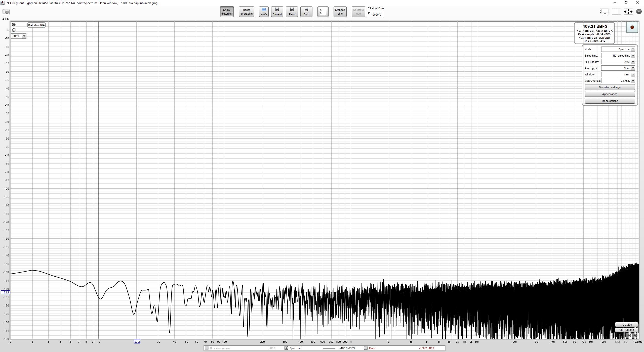Open the dBFS axis units dropdown
644x352 pixels.
tap(24, 36)
